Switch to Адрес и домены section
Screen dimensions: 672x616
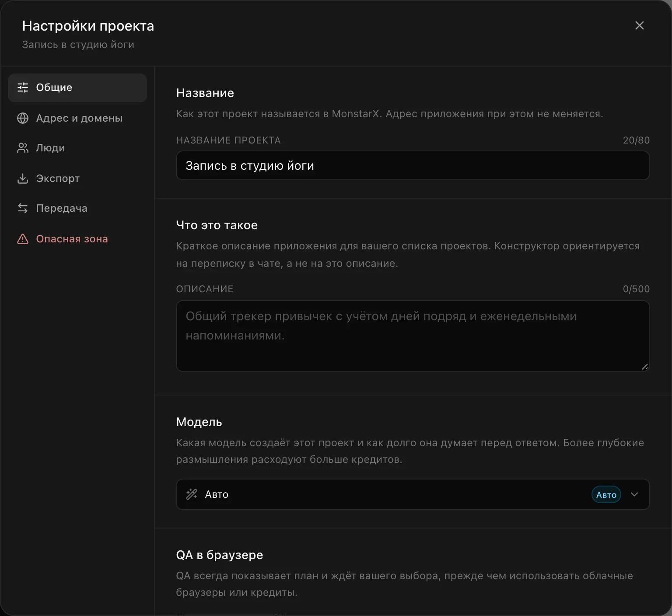pos(77,118)
